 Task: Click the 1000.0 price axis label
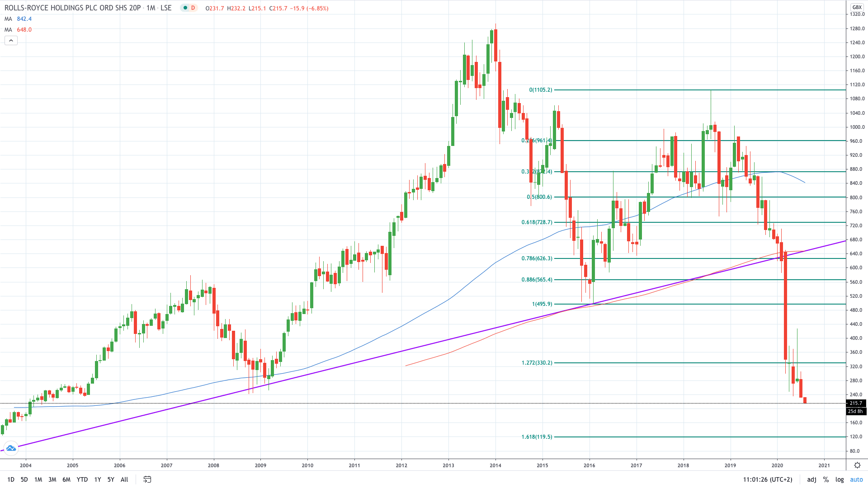[x=857, y=127]
